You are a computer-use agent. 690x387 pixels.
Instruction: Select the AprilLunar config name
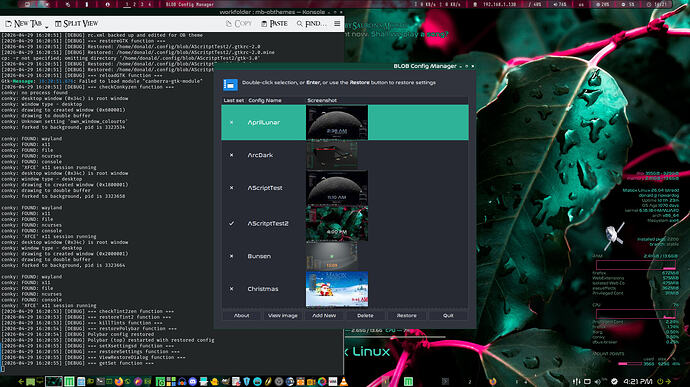pyautogui.click(x=264, y=122)
